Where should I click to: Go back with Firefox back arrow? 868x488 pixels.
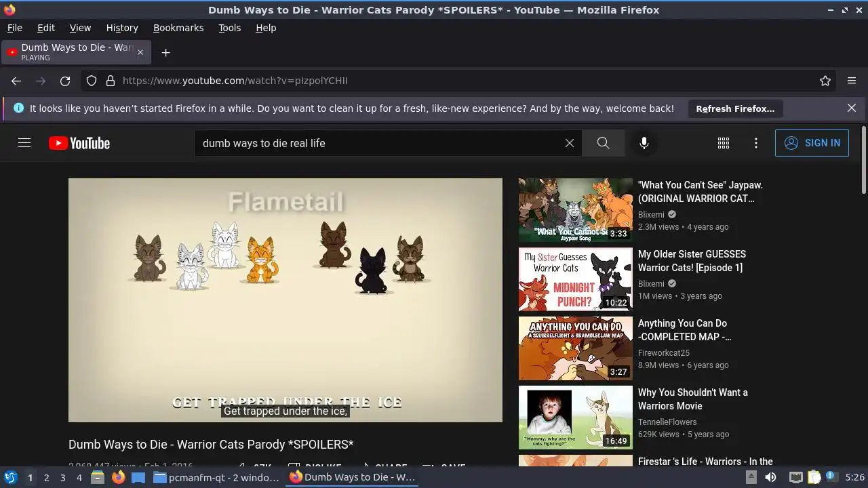(16, 81)
